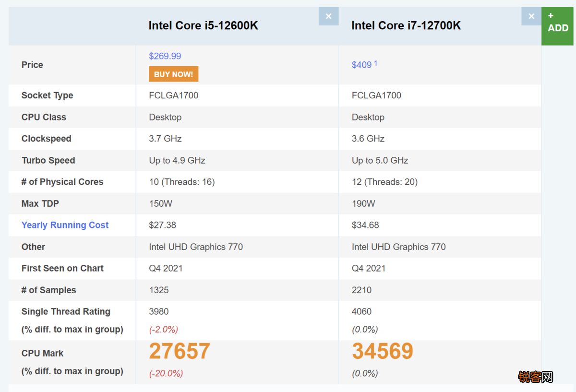The height and width of the screenshot is (392, 576).
Task: Select the Single Thread Rating label
Action: [66, 311]
